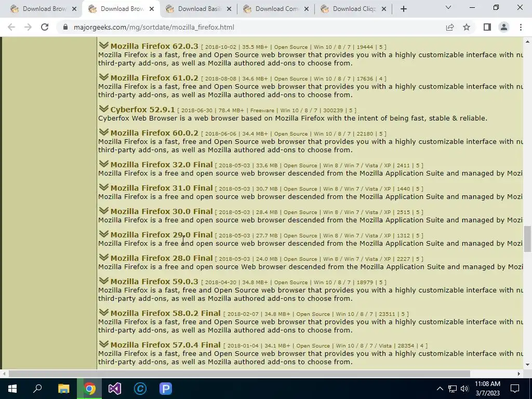Open Mozilla Firefox 57.0.4 Final link

click(166, 345)
